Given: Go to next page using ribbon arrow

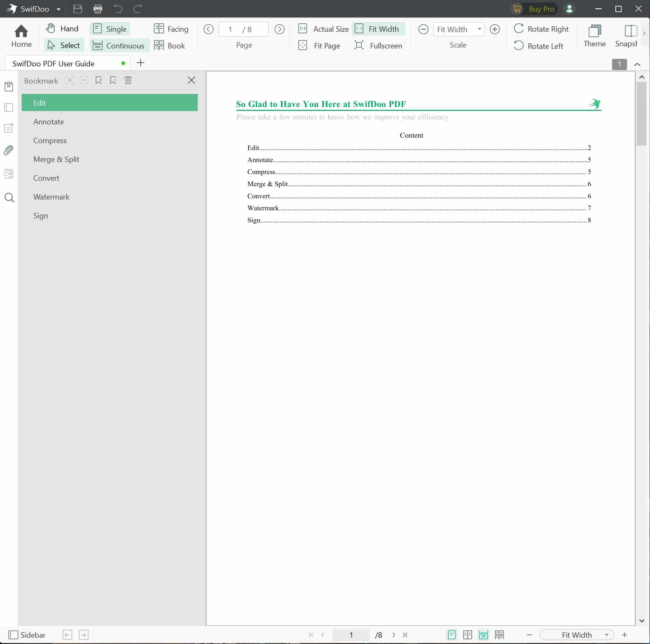Looking at the screenshot, I should (280, 29).
